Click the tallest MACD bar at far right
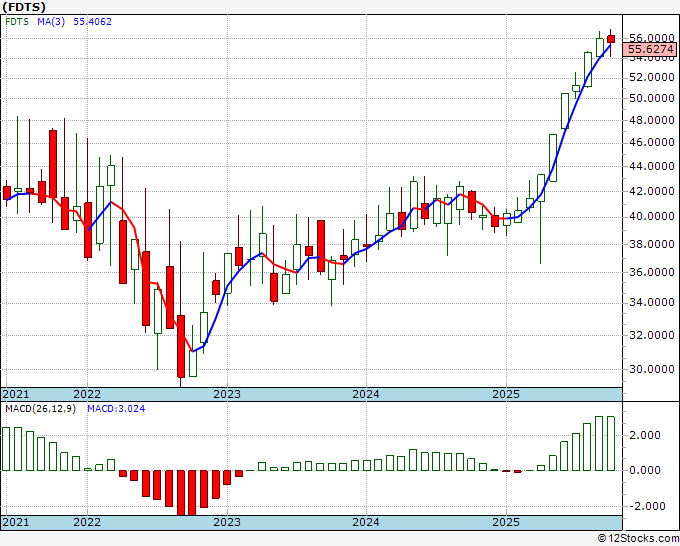 (611, 443)
